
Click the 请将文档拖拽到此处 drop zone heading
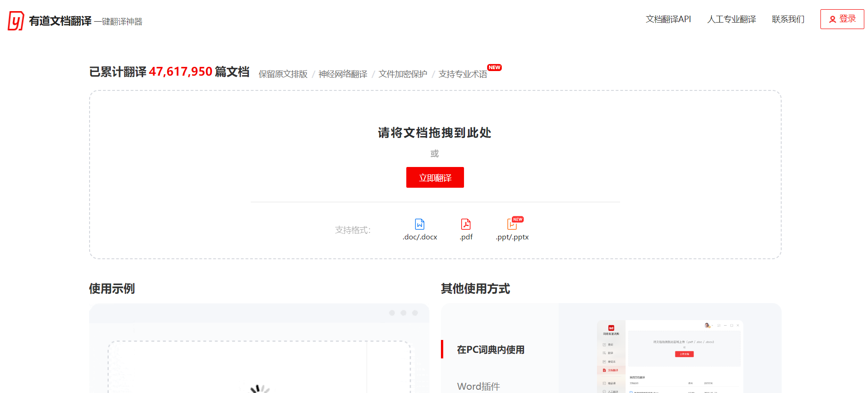click(434, 133)
